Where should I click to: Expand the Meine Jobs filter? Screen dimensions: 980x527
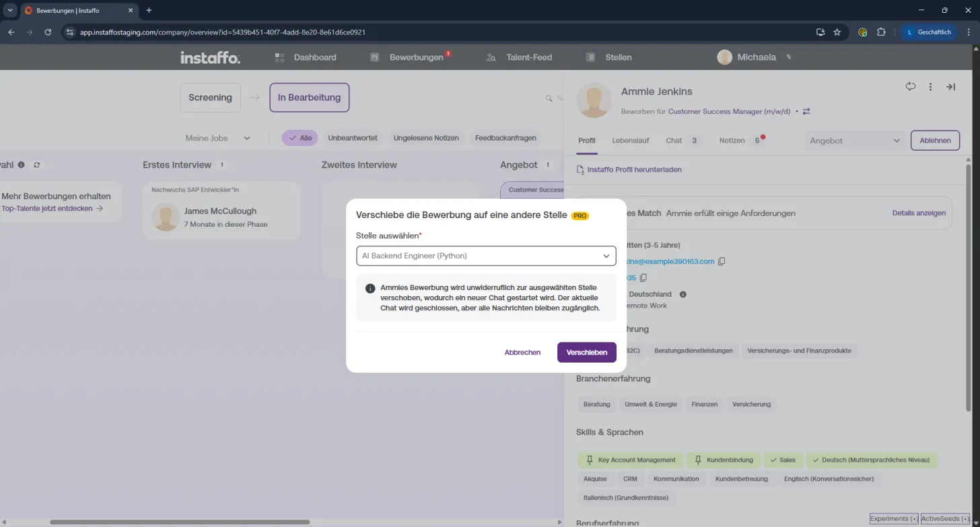[x=217, y=138]
